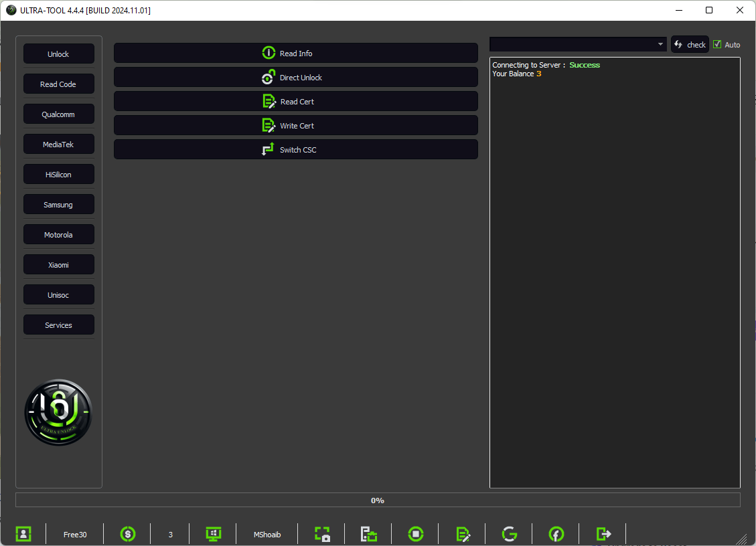Open the Facebook icon link

556,534
